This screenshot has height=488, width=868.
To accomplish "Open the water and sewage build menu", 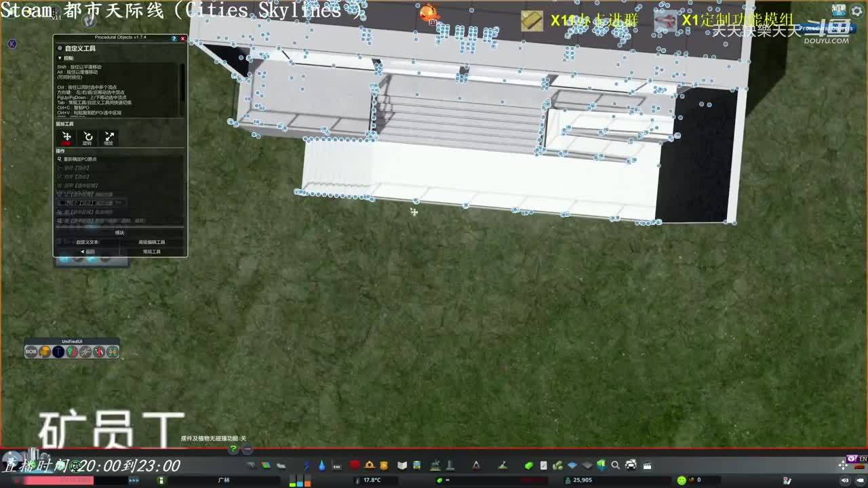I will (321, 465).
